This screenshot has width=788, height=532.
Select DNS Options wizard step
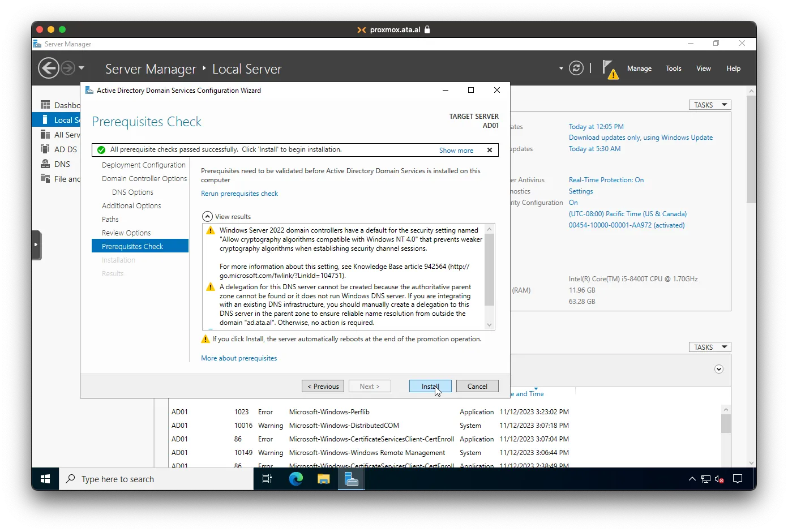click(132, 192)
